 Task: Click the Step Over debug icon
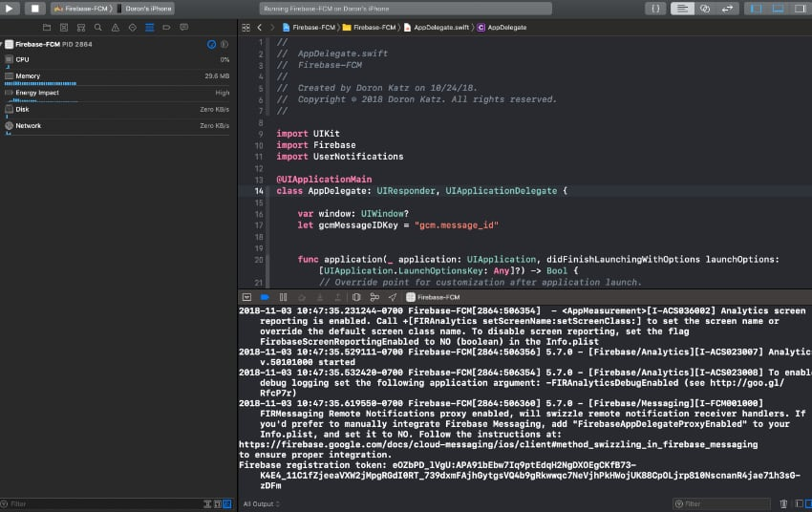tap(301, 297)
